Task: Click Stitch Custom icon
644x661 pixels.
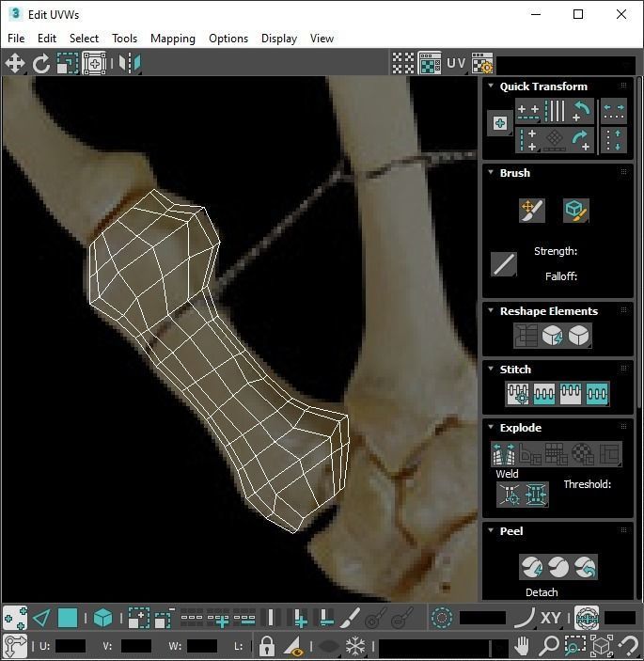Action: pyautogui.click(x=597, y=394)
